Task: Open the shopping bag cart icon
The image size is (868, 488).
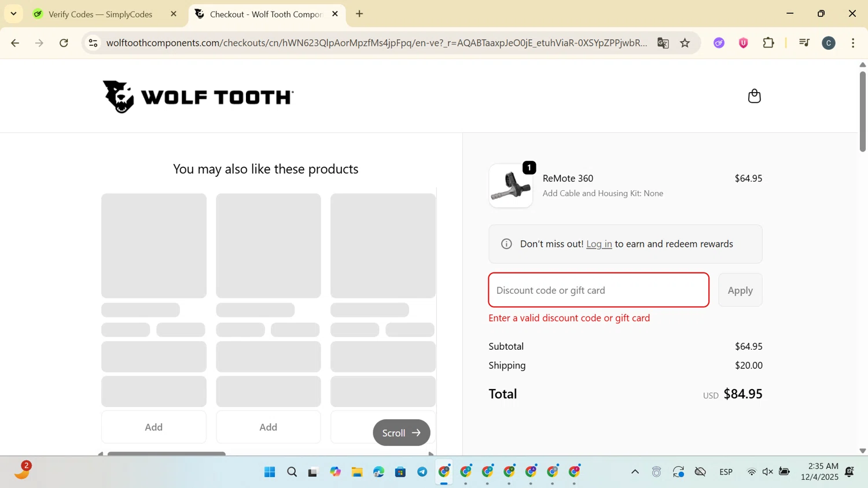Action: 754,96
